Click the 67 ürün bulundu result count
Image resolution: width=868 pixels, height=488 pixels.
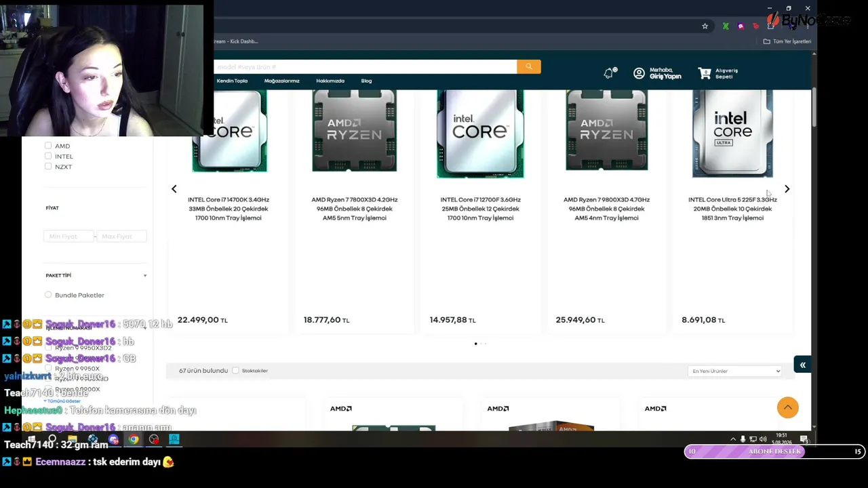(x=203, y=371)
